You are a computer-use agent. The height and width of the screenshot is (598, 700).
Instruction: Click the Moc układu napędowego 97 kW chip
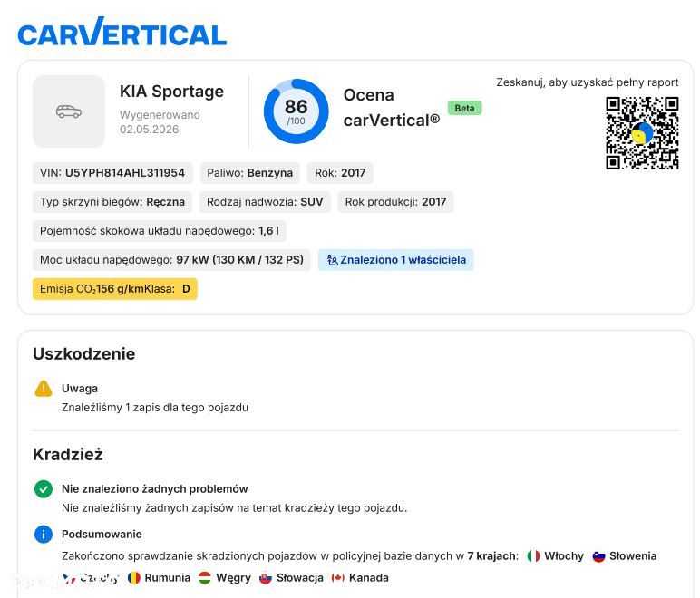[171, 260]
